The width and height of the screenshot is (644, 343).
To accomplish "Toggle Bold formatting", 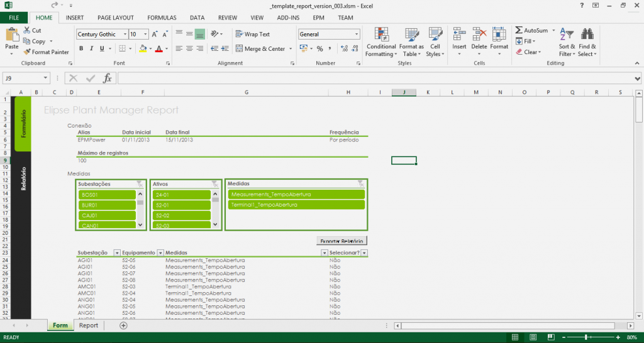I will 81,49.
